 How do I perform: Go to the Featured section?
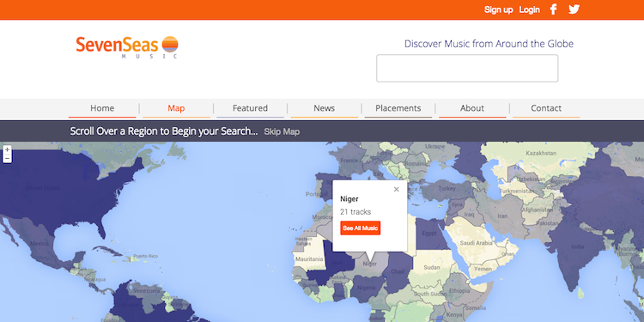tap(250, 108)
